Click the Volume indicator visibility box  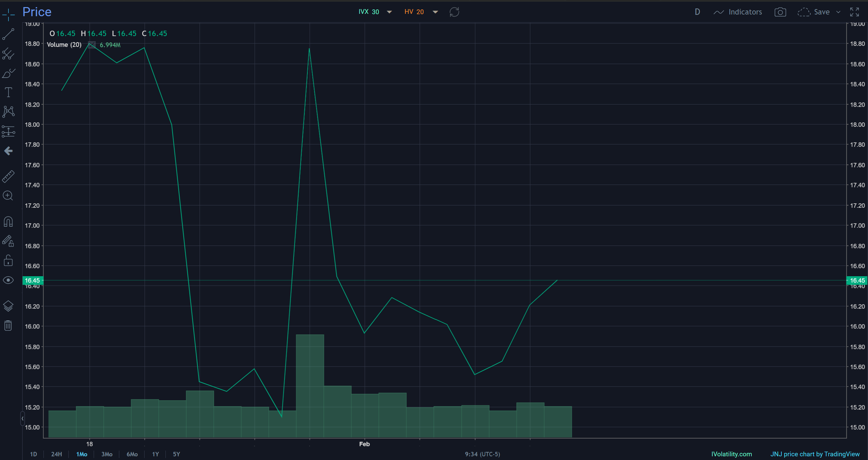coord(92,45)
